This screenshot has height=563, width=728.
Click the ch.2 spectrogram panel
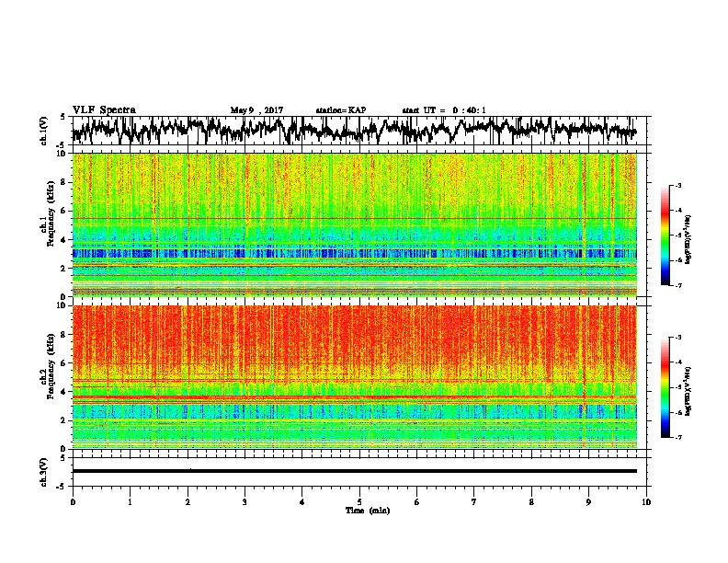355,377
